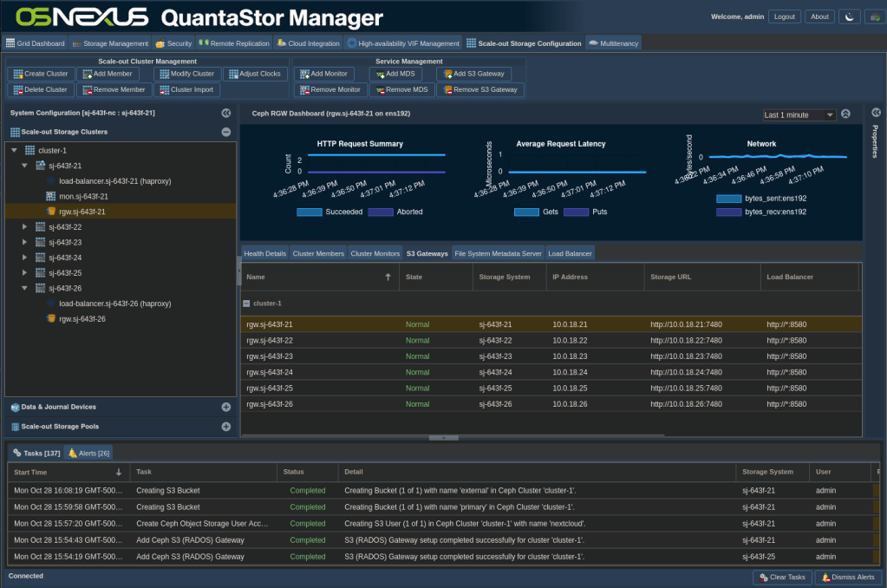Click the Add S3 Gateway button
This screenshot has height=588, width=887.
(479, 74)
